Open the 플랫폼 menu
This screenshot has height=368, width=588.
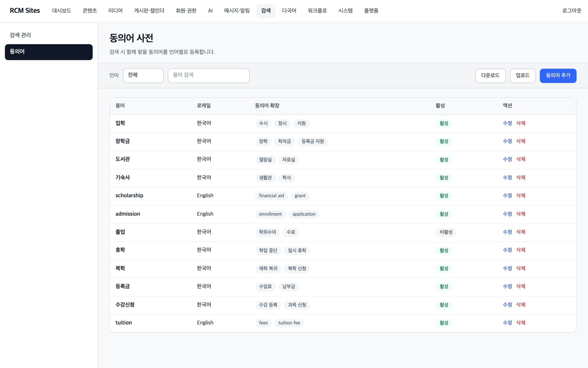(371, 11)
